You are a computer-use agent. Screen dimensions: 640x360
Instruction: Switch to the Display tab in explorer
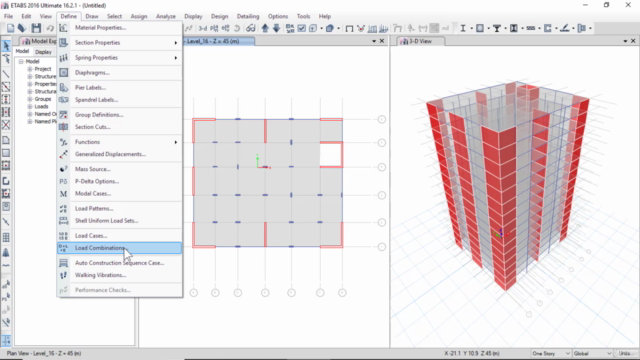pos(43,52)
